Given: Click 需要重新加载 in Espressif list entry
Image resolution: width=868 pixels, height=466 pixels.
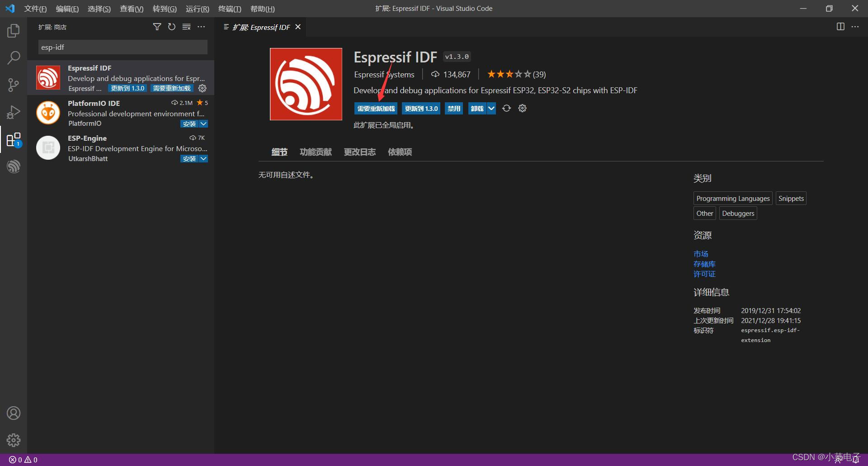Looking at the screenshot, I should click(172, 88).
